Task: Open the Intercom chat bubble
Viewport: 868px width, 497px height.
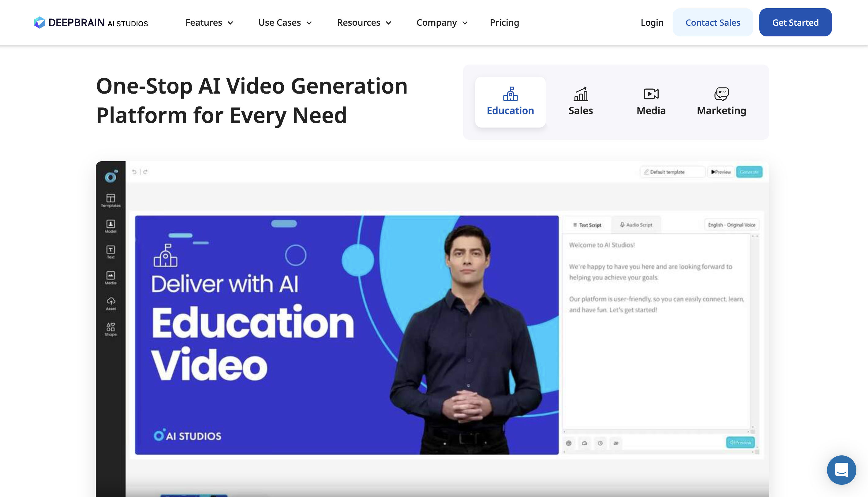Action: (841, 470)
